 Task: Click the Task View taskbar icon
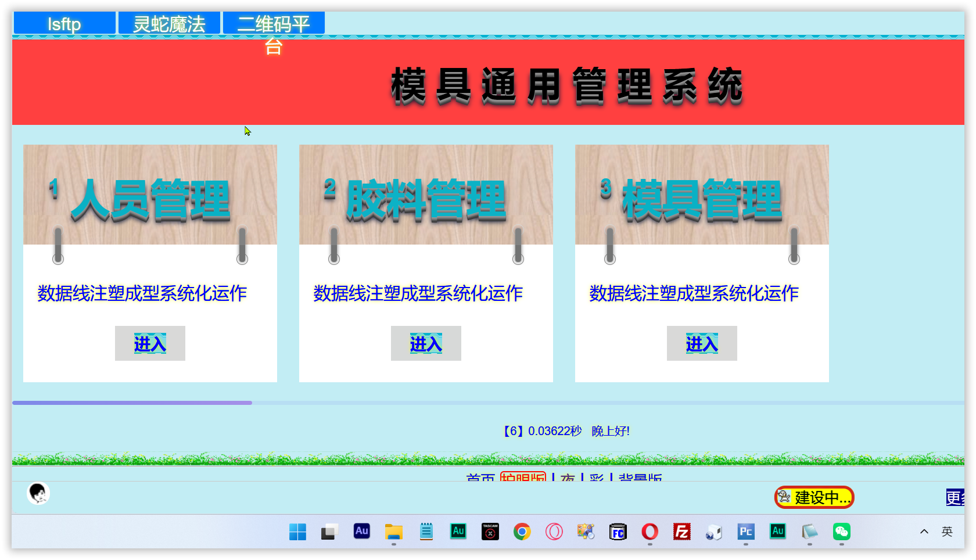pos(329,532)
